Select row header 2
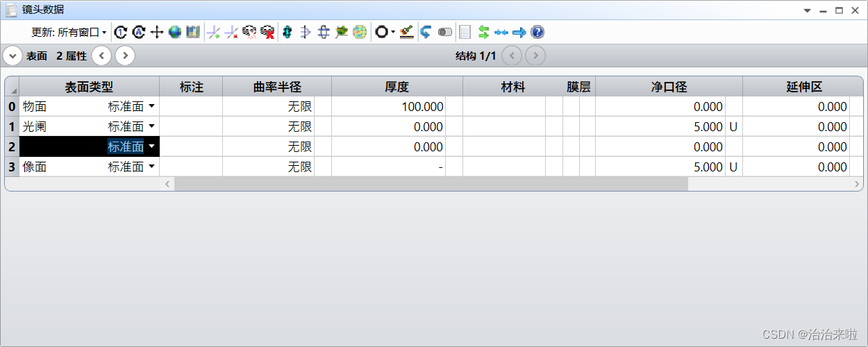This screenshot has height=347, width=868. point(12,146)
